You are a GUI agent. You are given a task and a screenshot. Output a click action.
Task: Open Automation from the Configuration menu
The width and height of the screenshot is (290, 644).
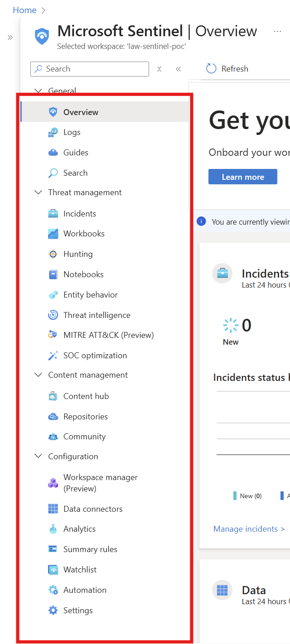click(x=85, y=590)
